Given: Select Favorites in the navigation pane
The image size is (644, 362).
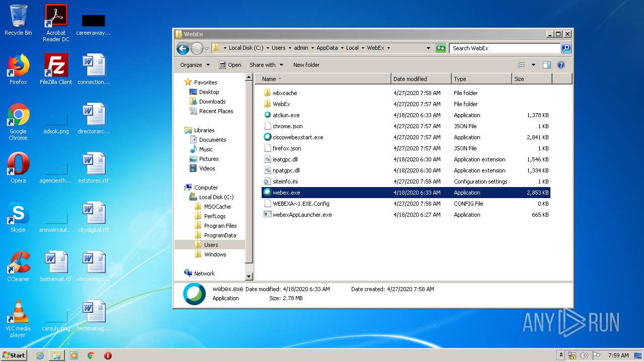Looking at the screenshot, I should [x=205, y=82].
